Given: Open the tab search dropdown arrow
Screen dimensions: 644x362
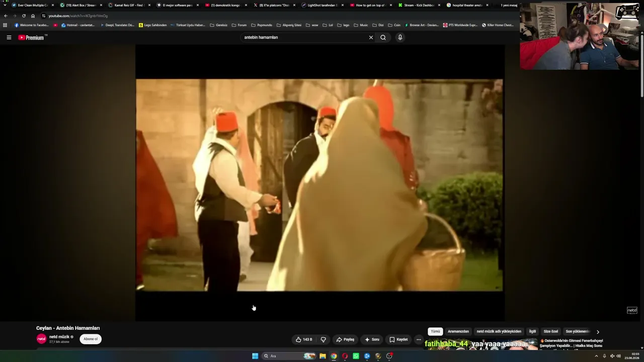Looking at the screenshot, I should (x=5, y=5).
